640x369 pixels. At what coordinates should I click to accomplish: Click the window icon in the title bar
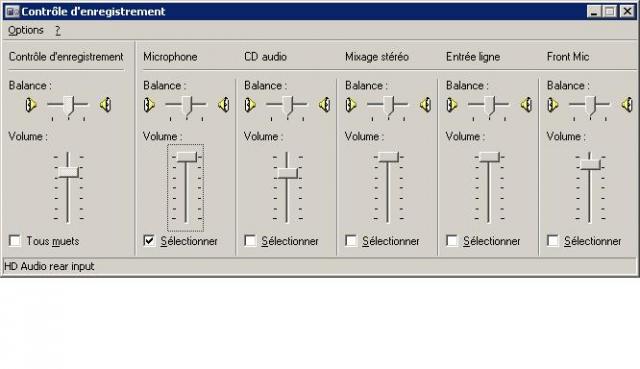[12, 11]
